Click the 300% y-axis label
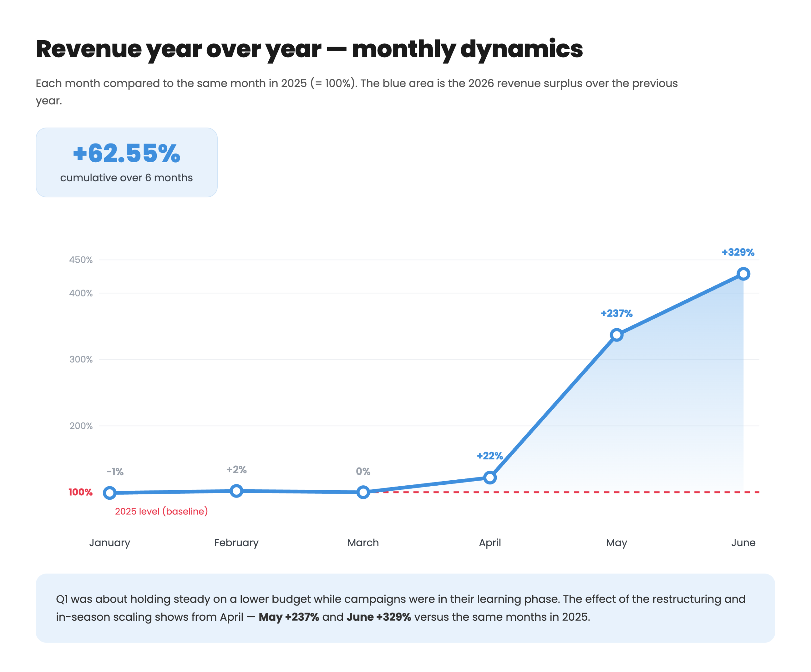811x672 pixels. tap(81, 360)
